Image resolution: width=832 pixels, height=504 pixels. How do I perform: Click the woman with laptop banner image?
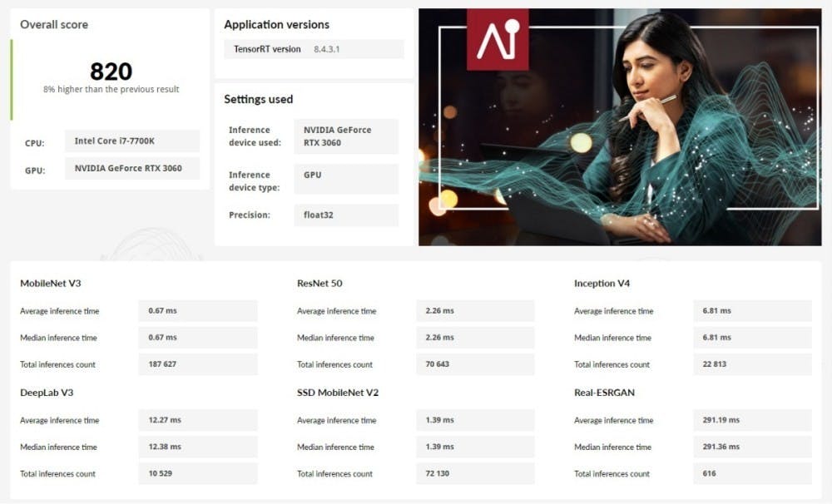[x=620, y=126]
